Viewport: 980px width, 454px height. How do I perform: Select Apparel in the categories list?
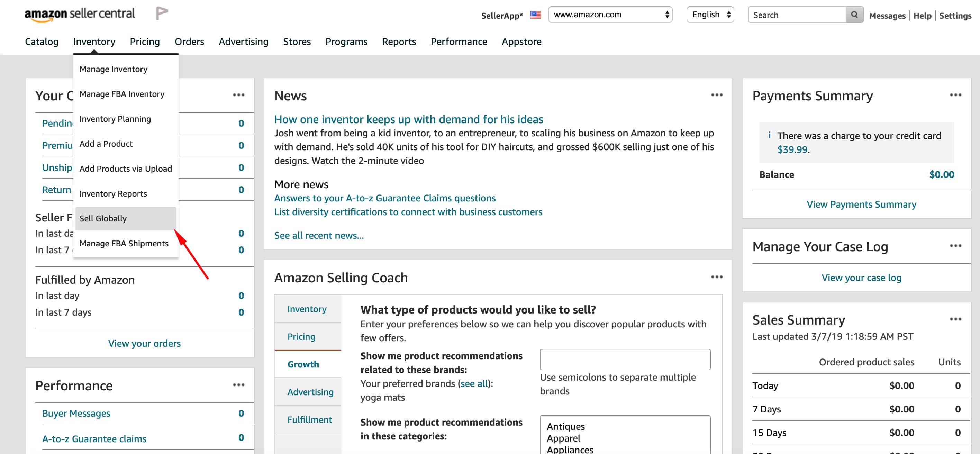pyautogui.click(x=563, y=438)
